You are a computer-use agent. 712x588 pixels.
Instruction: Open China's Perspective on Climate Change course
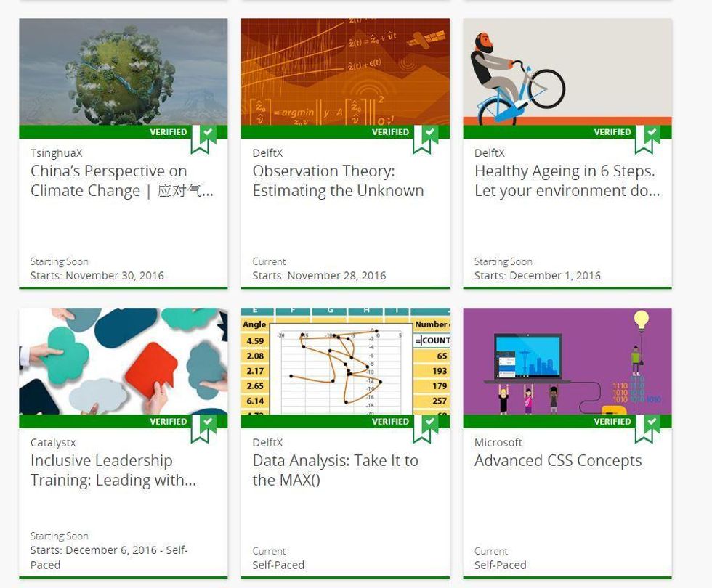coord(121,181)
